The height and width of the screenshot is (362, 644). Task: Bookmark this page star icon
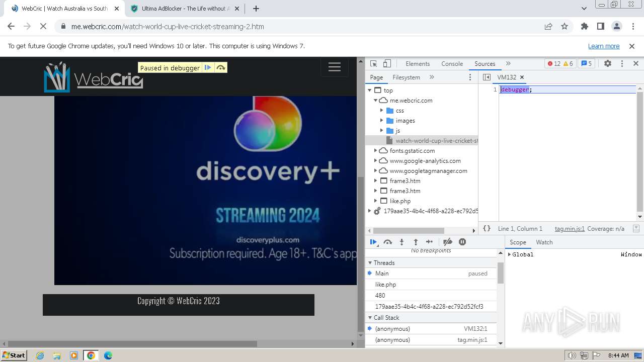point(565,27)
